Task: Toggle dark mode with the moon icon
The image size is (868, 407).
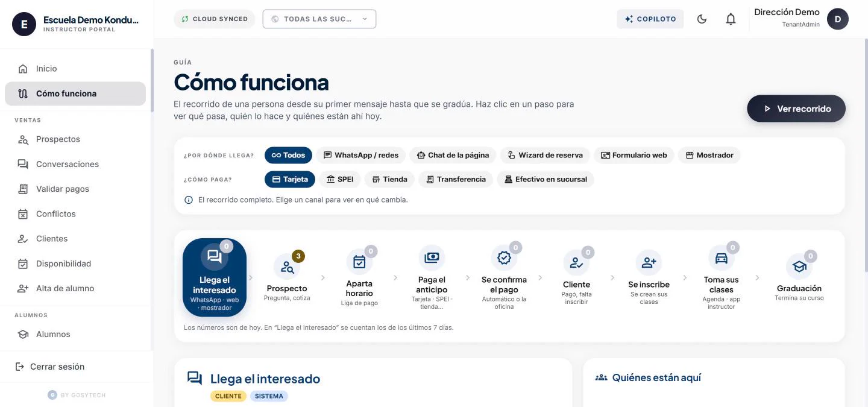Action: (702, 19)
